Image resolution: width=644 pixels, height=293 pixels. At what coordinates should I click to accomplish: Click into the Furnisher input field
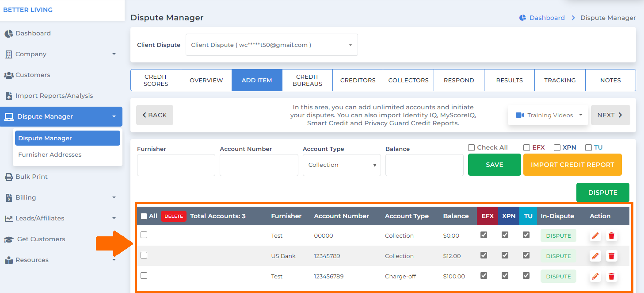tap(176, 165)
